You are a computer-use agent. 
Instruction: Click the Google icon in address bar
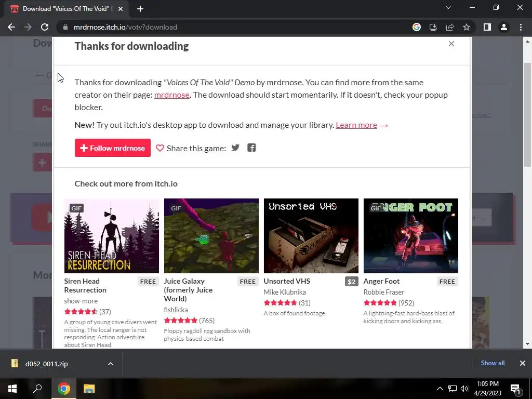click(x=417, y=27)
